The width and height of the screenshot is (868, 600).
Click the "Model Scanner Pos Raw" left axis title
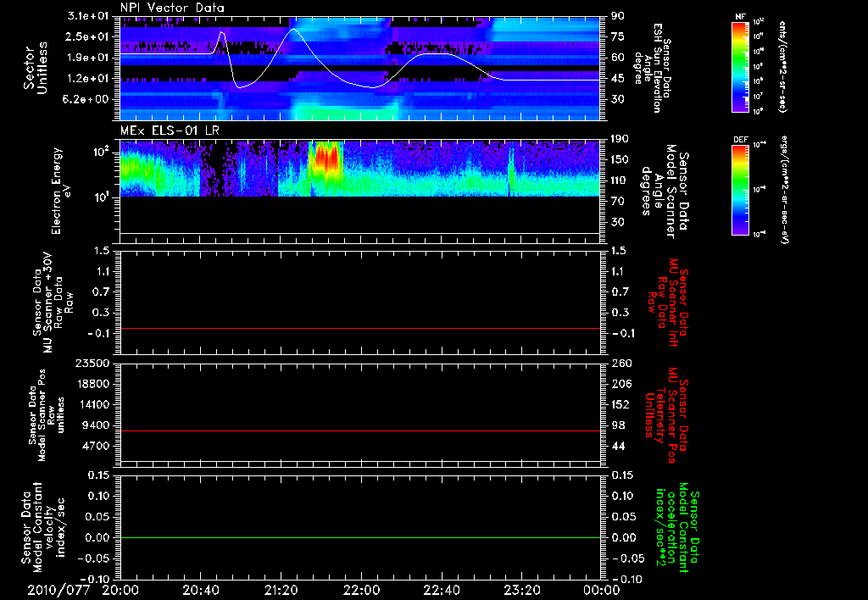(46, 415)
